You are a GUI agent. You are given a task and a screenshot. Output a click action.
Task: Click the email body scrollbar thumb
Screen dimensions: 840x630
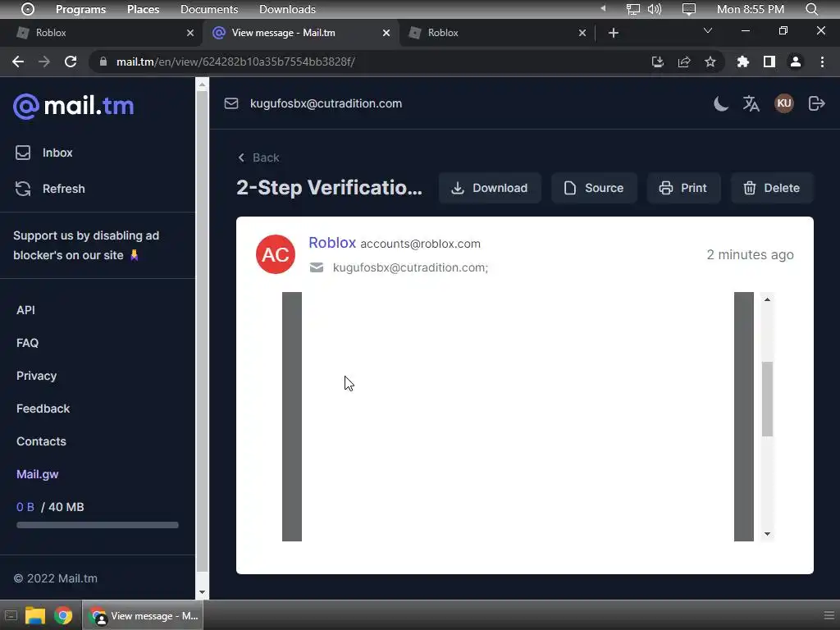(767, 399)
